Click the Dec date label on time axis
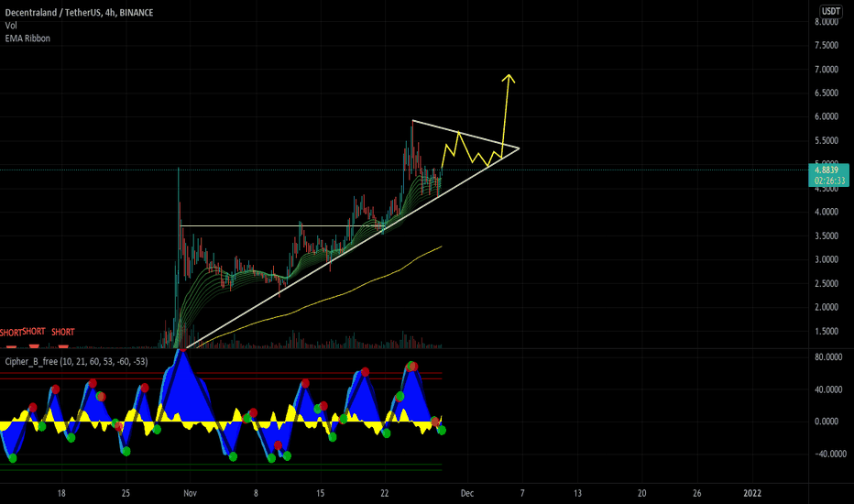 (x=467, y=493)
